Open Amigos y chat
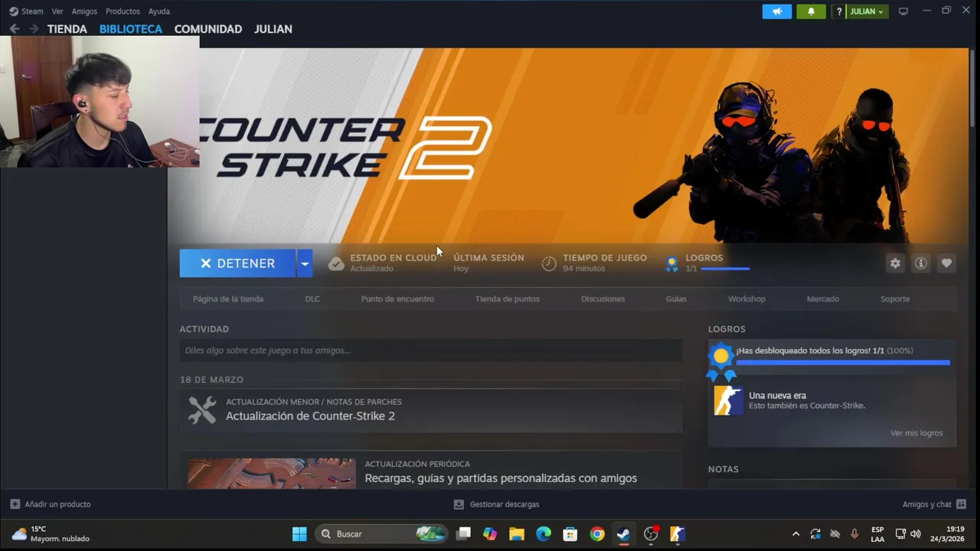This screenshot has width=980, height=551. click(934, 504)
